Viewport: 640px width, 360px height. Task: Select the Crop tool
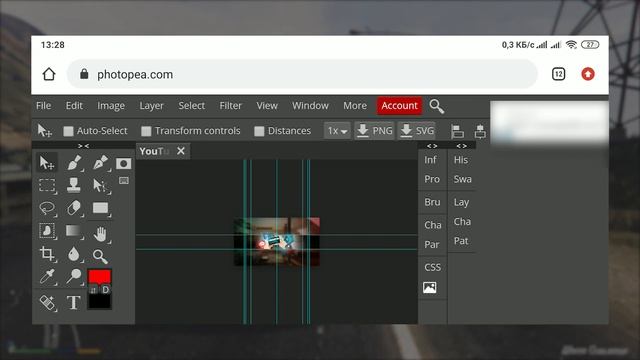click(47, 254)
